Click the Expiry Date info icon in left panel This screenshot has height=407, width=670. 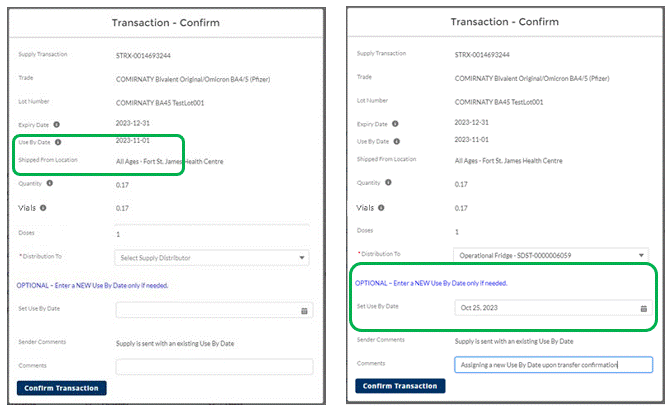pyautogui.click(x=56, y=125)
